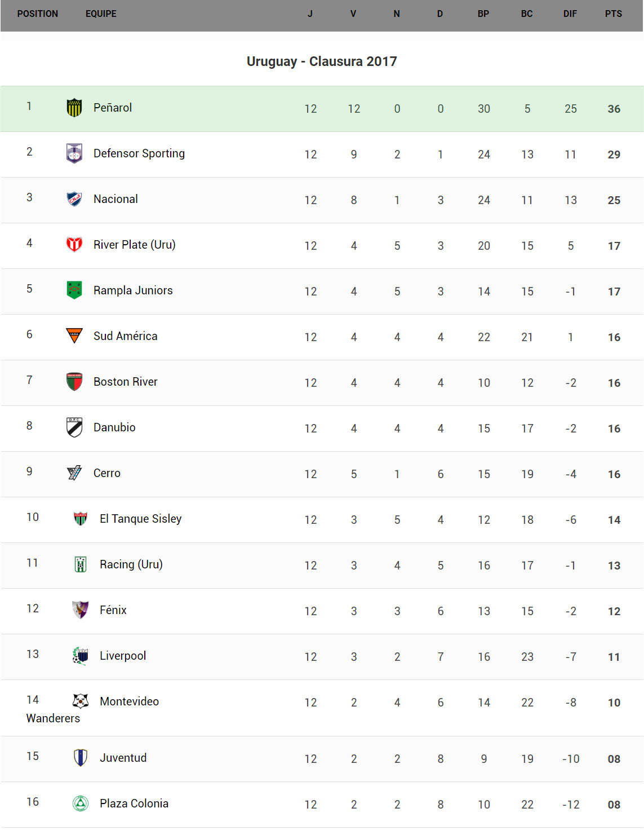Click the Danubio black-striped crest

[x=74, y=427]
